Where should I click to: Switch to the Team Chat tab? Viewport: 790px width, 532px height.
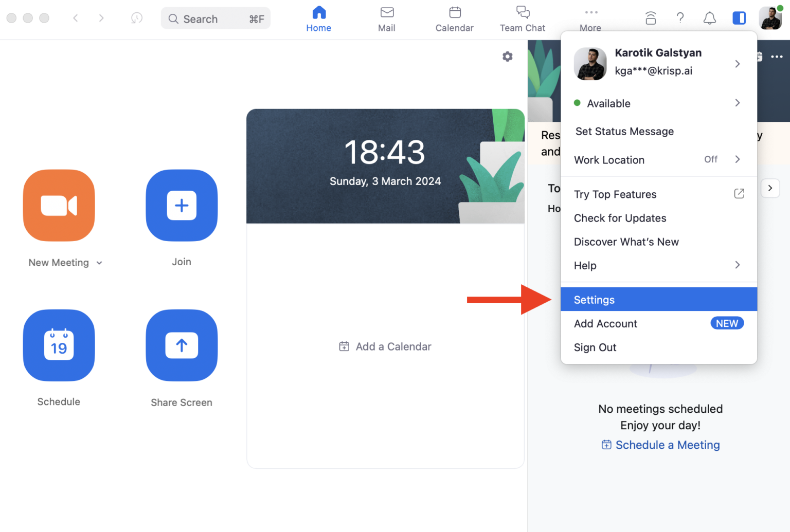point(522,19)
